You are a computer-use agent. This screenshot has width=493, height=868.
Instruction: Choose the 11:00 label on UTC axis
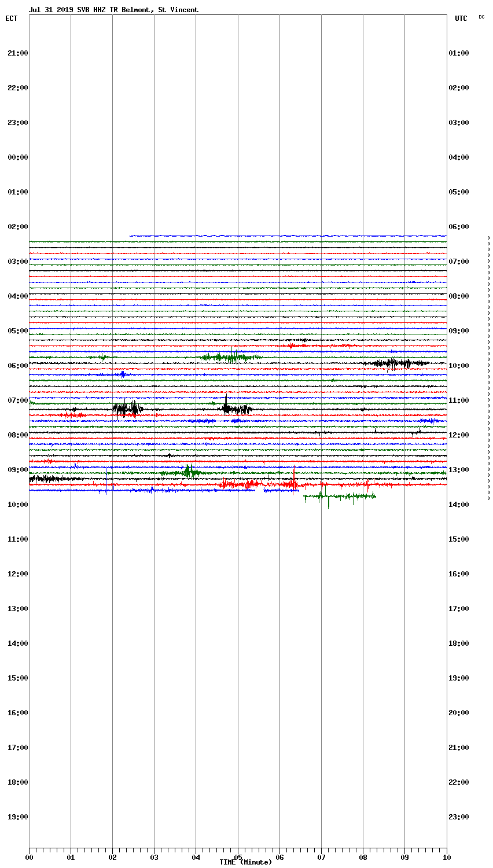pyautogui.click(x=459, y=400)
